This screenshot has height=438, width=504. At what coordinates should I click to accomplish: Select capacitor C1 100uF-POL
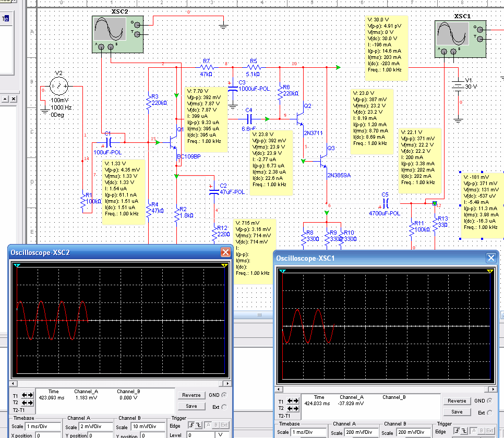(x=109, y=142)
